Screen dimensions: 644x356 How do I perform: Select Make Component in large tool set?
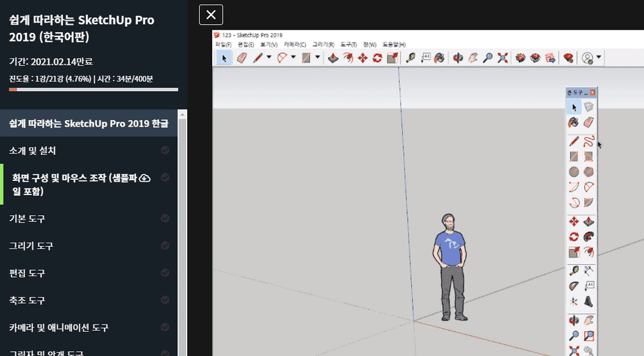pyautogui.click(x=588, y=107)
